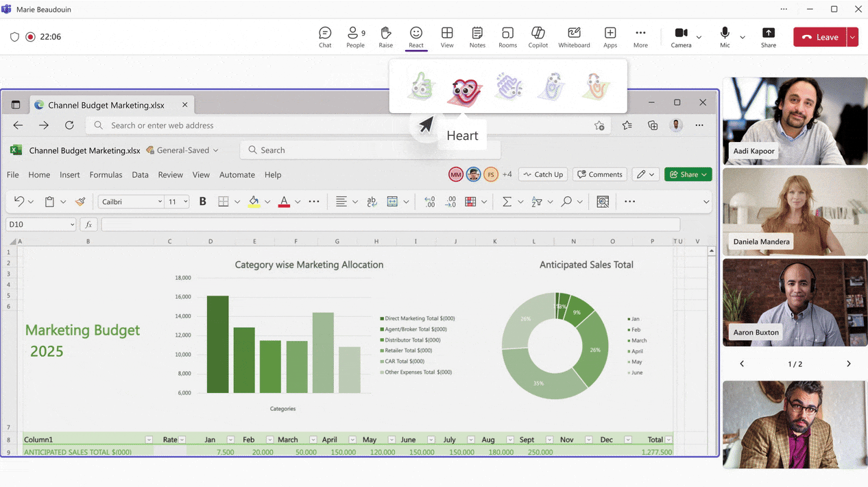Click the yellow fill color swatch
This screenshot has width=868, height=487.
[254, 202]
